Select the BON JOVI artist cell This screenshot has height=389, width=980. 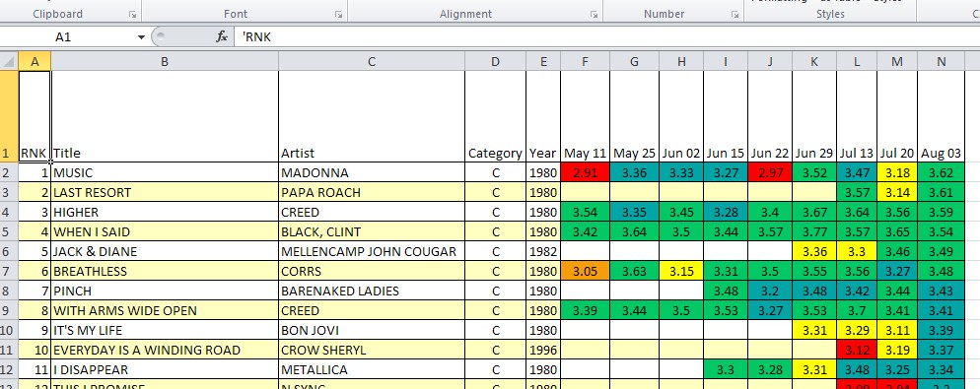(x=372, y=330)
